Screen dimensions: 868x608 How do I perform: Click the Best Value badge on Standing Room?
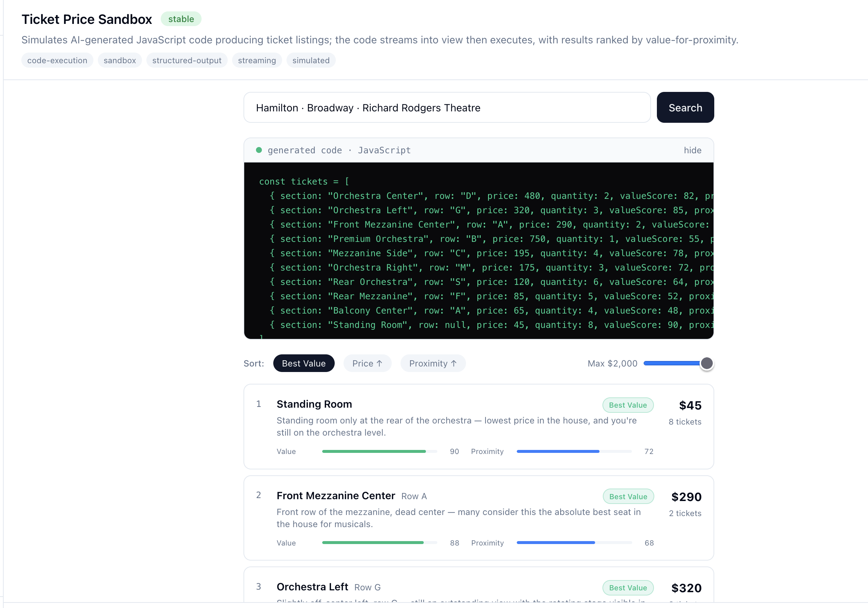[x=627, y=405]
